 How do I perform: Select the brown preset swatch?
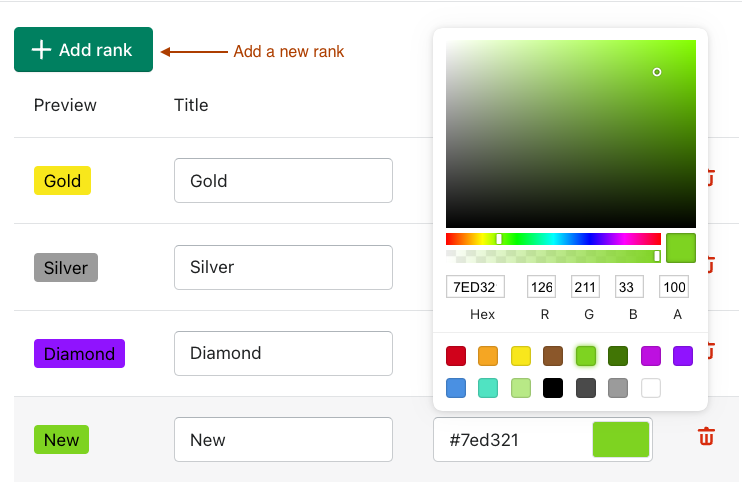pos(553,355)
